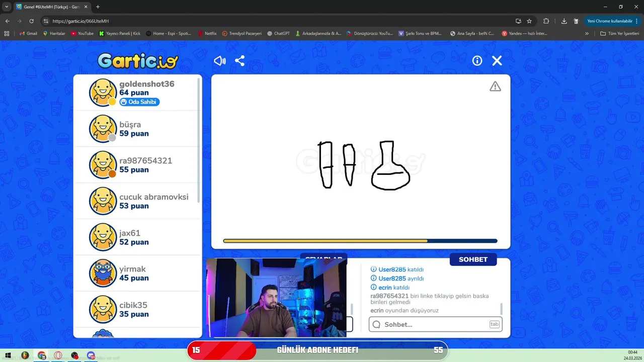
Task: Open Dönüştürücü: YouTube bookmark
Action: click(x=370, y=34)
